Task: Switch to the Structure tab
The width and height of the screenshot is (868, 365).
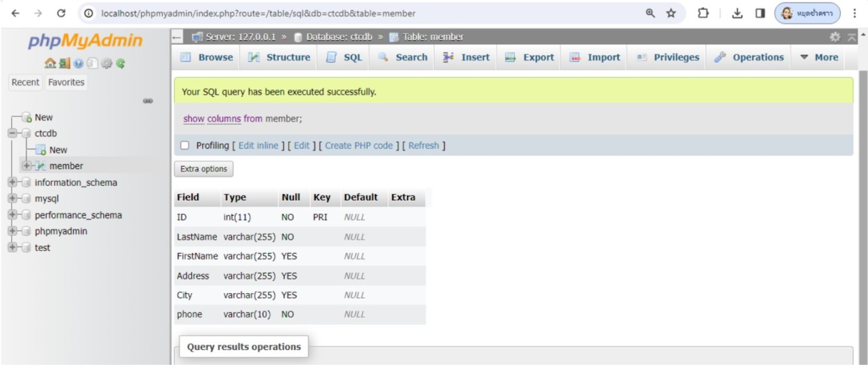Action: pos(279,58)
